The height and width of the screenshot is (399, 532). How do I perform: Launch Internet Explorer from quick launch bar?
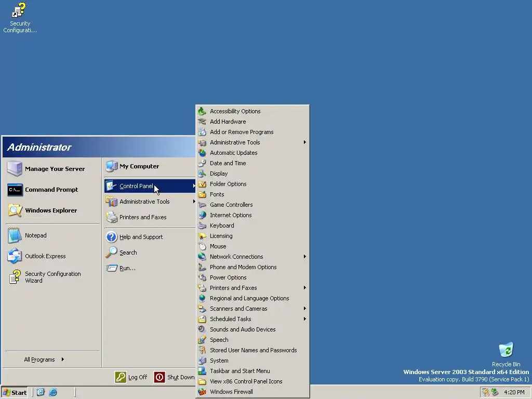point(53,392)
